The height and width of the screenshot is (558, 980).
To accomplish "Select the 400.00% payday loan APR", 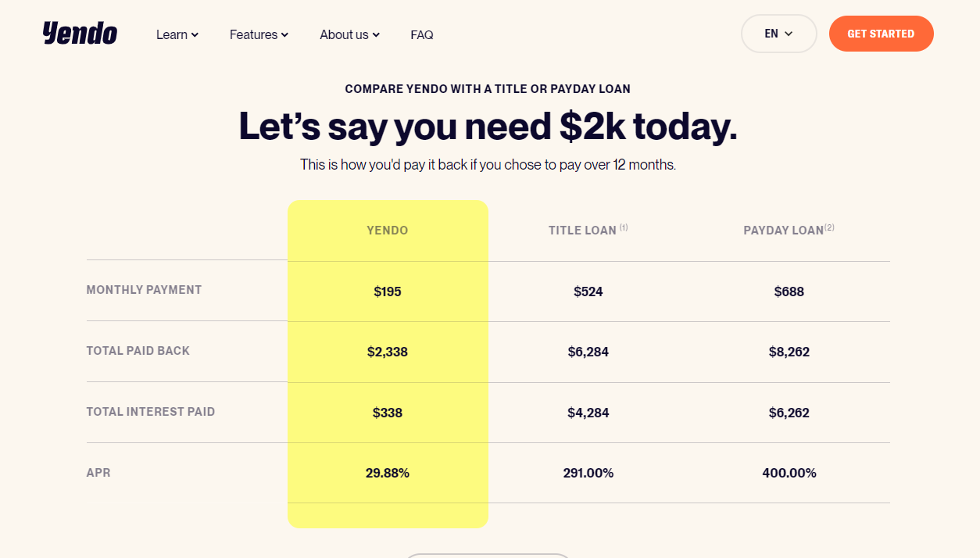I will tap(789, 473).
